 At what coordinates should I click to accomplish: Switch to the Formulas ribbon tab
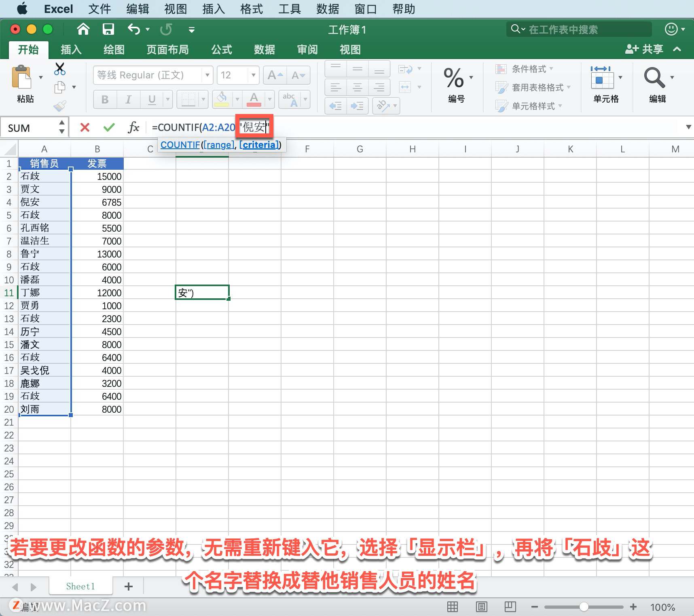pyautogui.click(x=222, y=50)
